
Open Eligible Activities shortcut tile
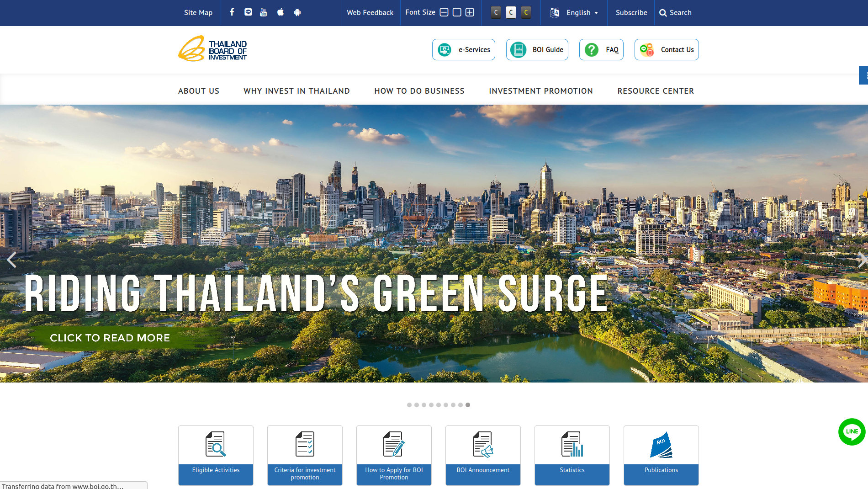coord(216,455)
